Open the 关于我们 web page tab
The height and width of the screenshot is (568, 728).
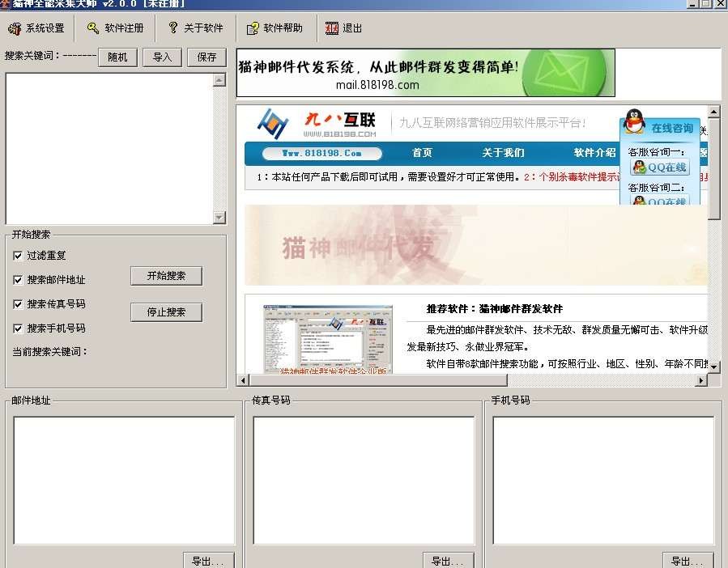coord(504,153)
